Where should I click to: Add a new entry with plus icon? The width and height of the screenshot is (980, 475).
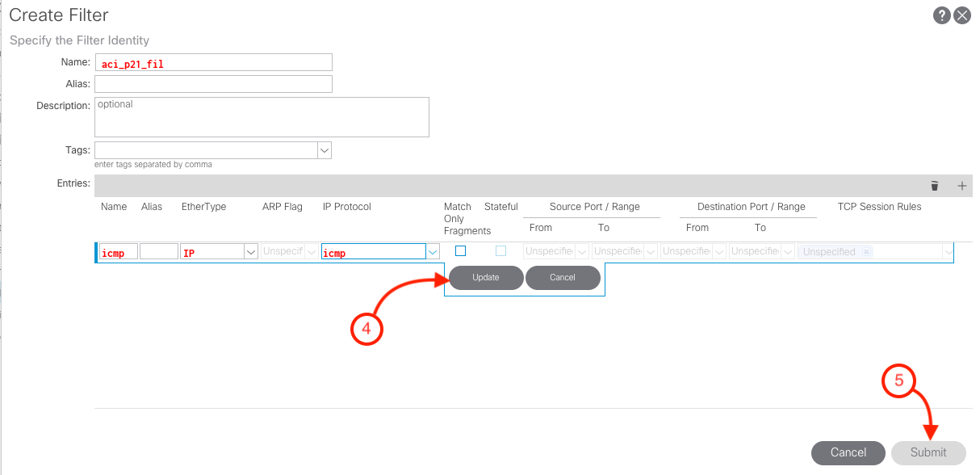pos(961,186)
